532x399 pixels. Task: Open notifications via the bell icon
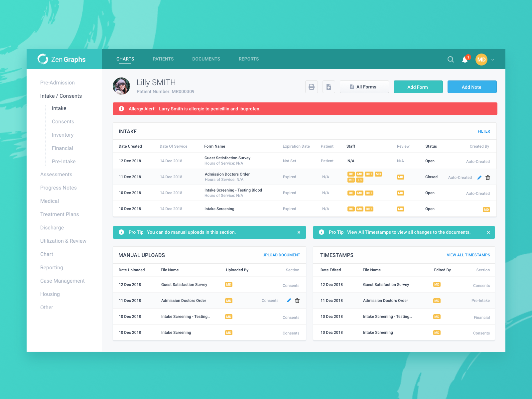[465, 60]
